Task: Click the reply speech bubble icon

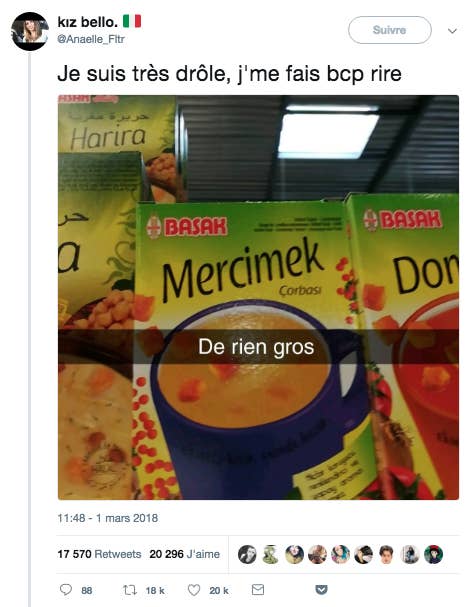Action: (66, 590)
